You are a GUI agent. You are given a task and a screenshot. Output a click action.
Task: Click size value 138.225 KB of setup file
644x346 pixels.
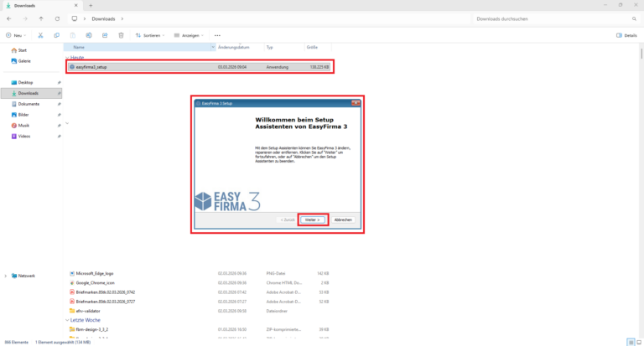[x=319, y=67]
